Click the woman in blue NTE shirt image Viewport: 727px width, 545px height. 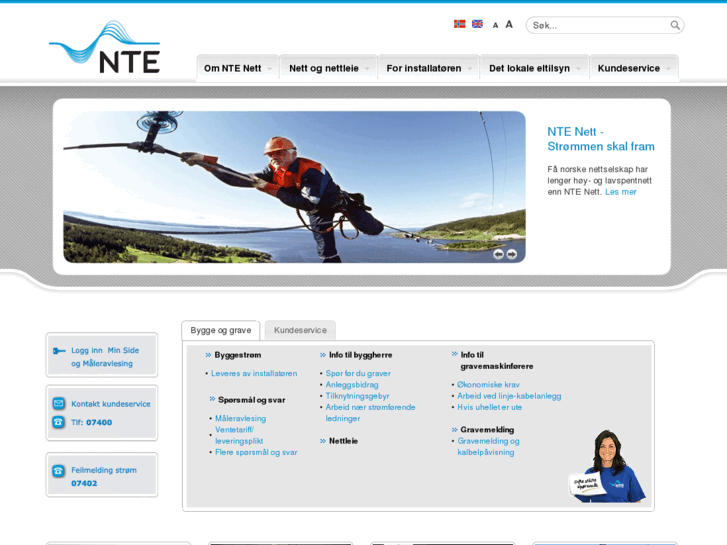point(607,466)
